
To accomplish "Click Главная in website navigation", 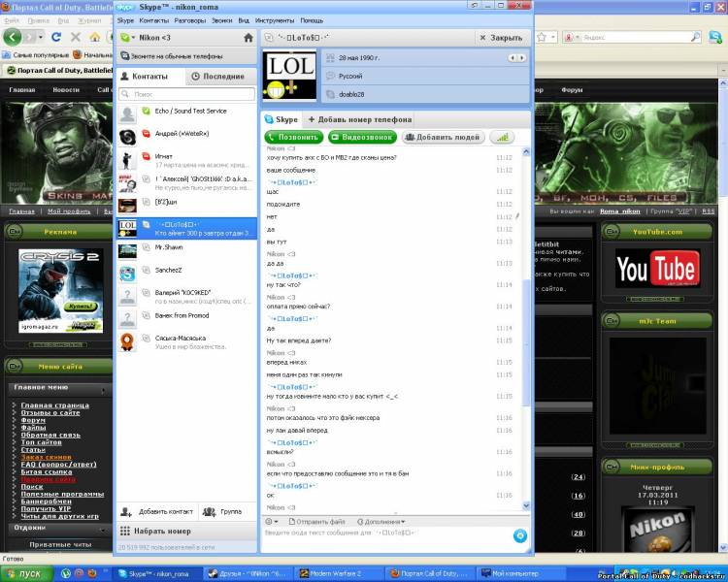I will point(22,89).
